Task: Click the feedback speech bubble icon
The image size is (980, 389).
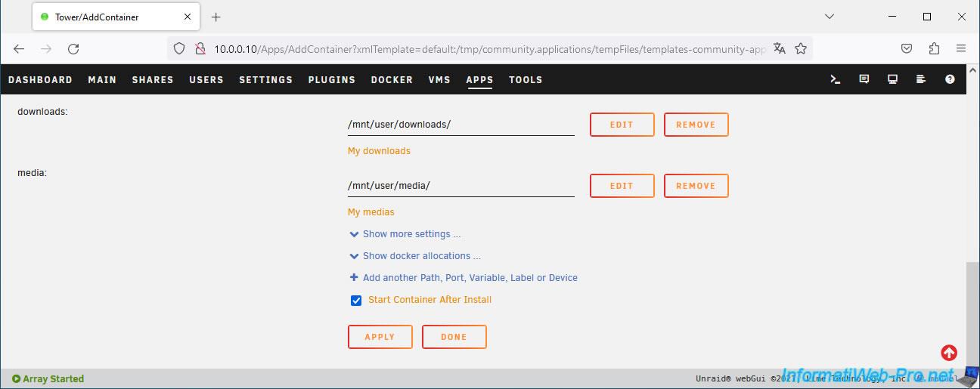Action: click(864, 79)
